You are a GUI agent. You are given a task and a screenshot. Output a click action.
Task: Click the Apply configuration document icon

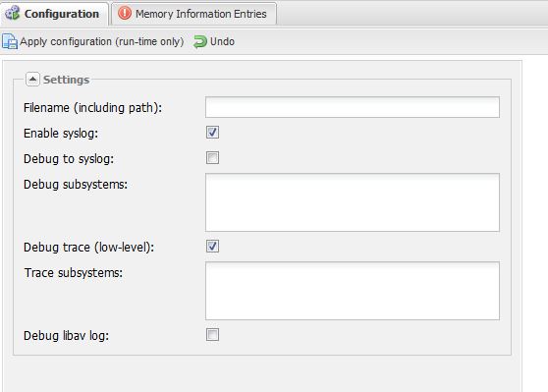pyautogui.click(x=10, y=41)
